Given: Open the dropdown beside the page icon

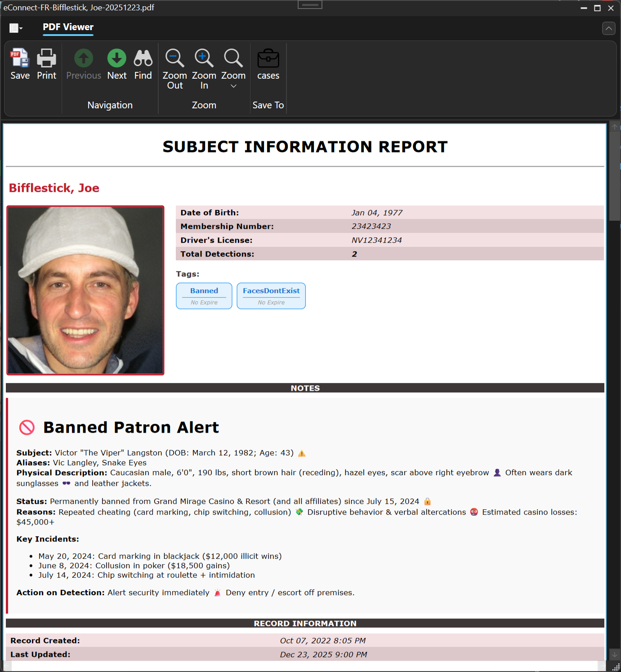Looking at the screenshot, I should click(x=21, y=28).
